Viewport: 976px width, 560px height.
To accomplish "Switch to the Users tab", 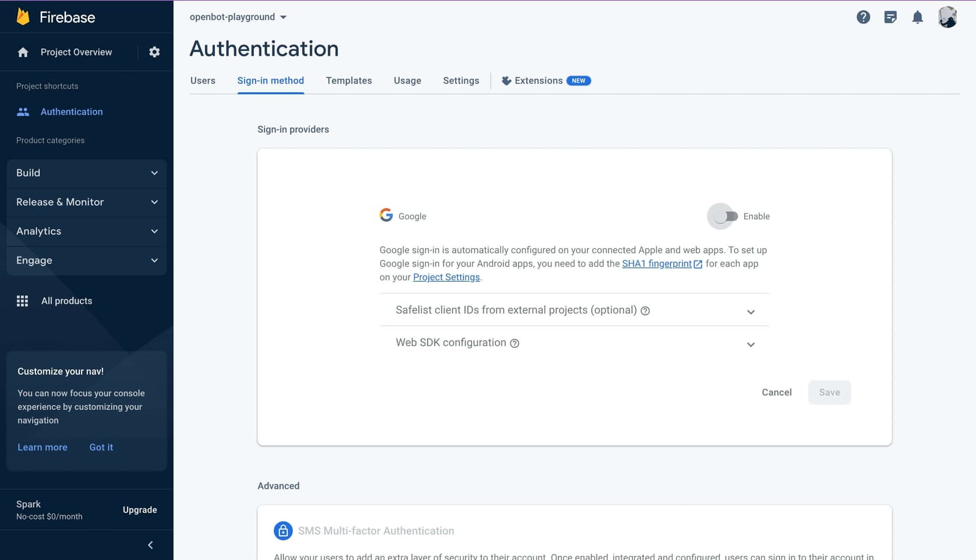I will (x=203, y=81).
